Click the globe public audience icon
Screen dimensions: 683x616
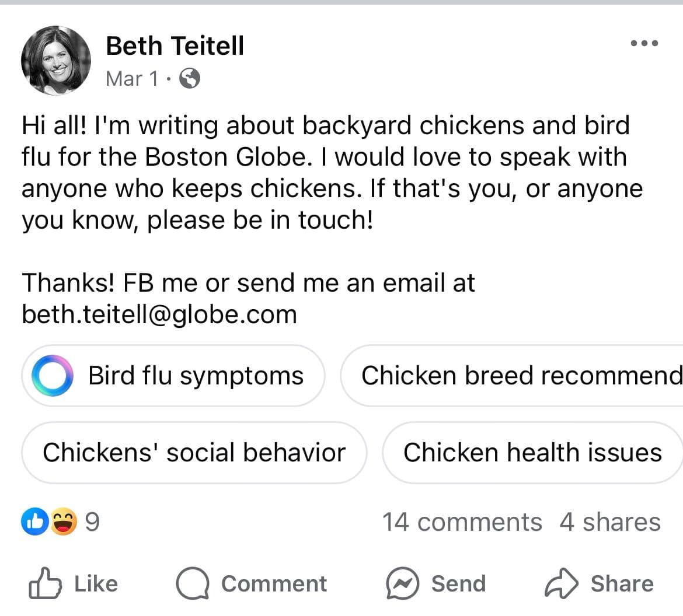click(x=190, y=79)
